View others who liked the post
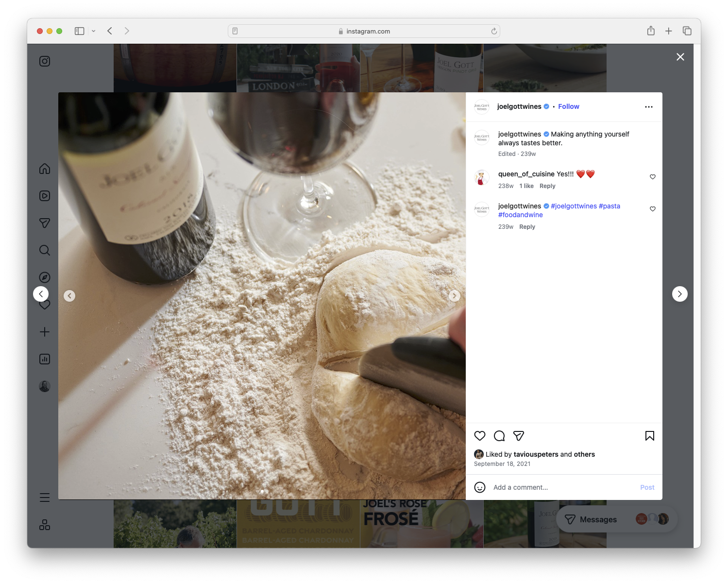Image resolution: width=728 pixels, height=584 pixels. (x=584, y=454)
